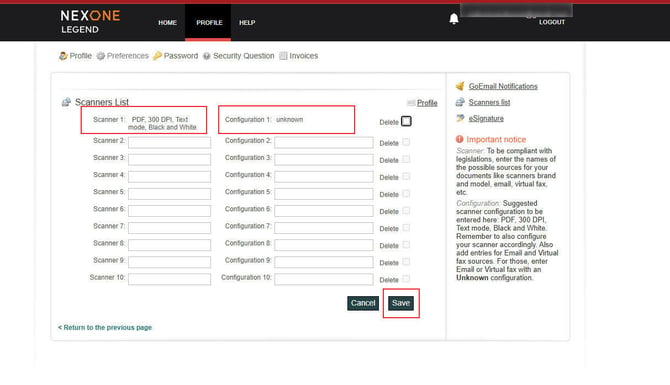670x385 pixels.
Task: Open the Scanners list sidebar link
Action: (489, 103)
